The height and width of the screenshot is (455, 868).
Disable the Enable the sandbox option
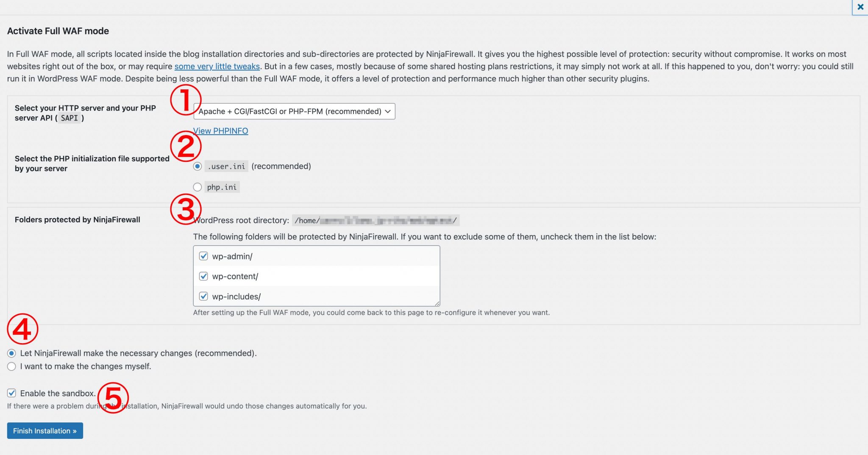[11, 393]
